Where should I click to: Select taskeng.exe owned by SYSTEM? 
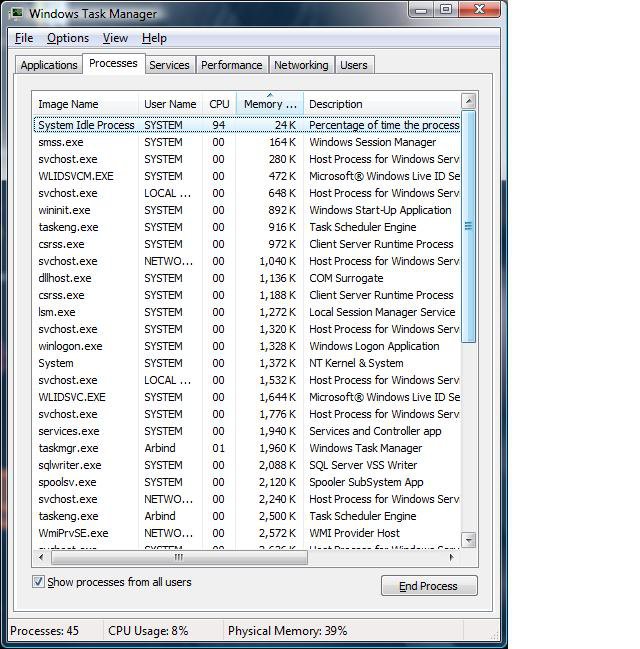247,227
